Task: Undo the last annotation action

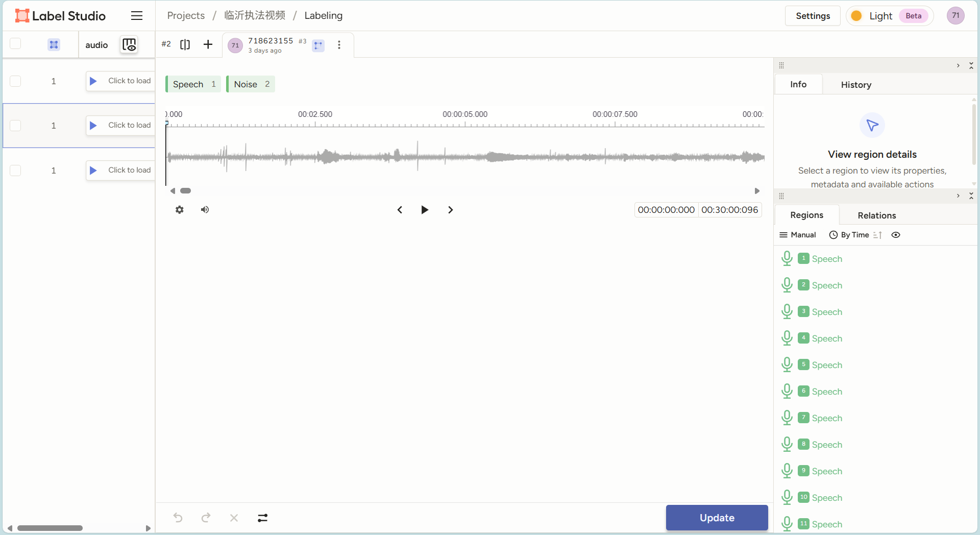Action: (x=178, y=518)
